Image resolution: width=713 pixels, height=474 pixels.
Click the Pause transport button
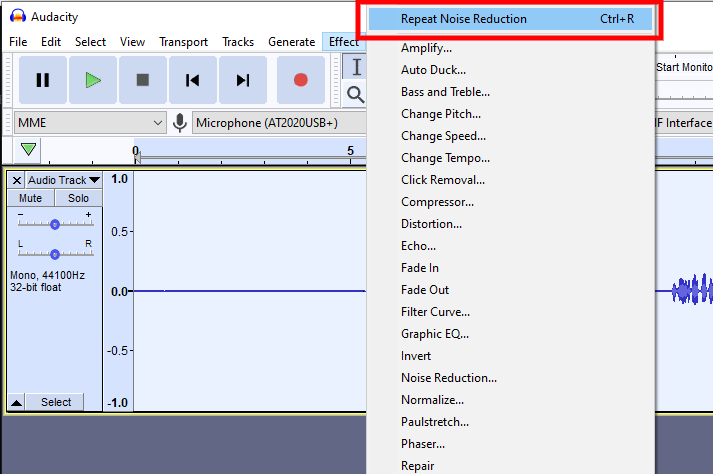coord(43,80)
